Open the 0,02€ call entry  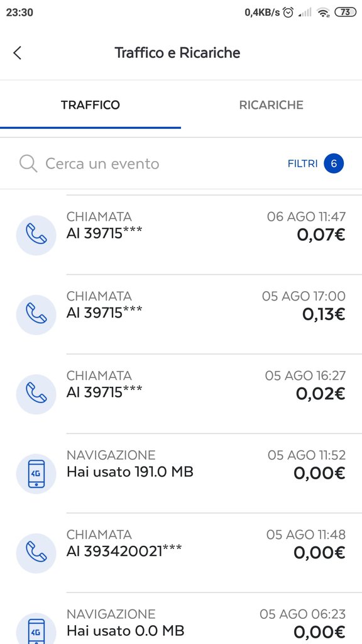(181, 394)
